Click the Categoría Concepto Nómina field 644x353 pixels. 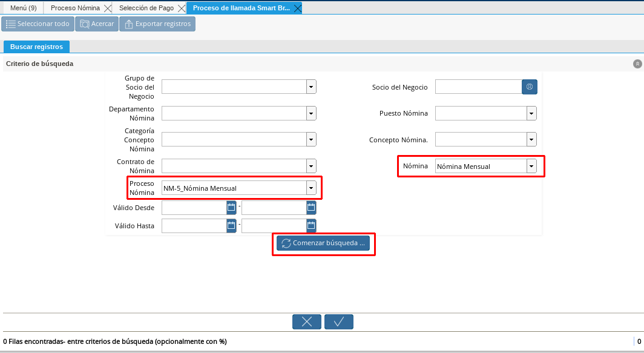234,139
